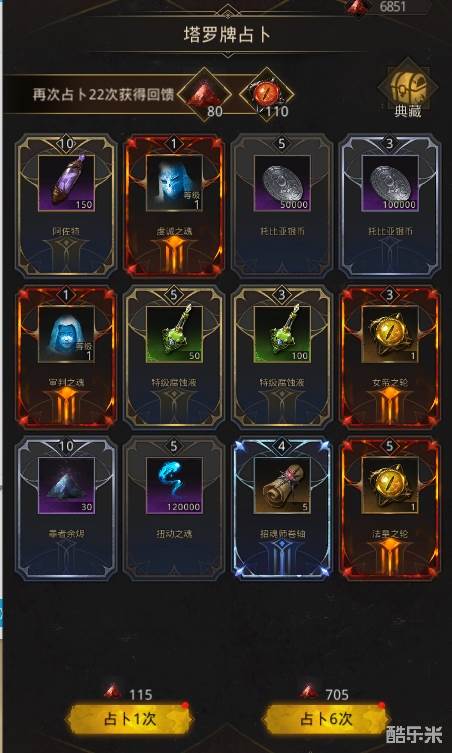
Task: Pick the silver coin card showing 50000
Action: pyautogui.click(x=282, y=206)
